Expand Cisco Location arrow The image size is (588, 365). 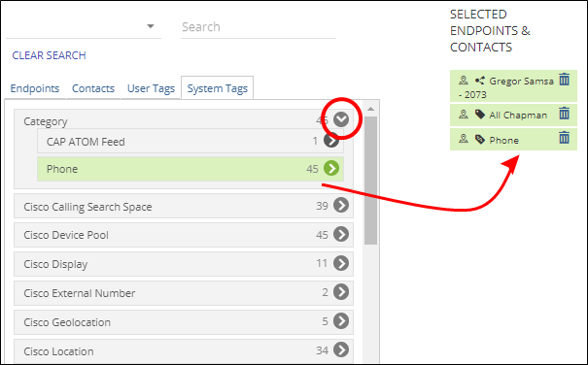point(341,350)
